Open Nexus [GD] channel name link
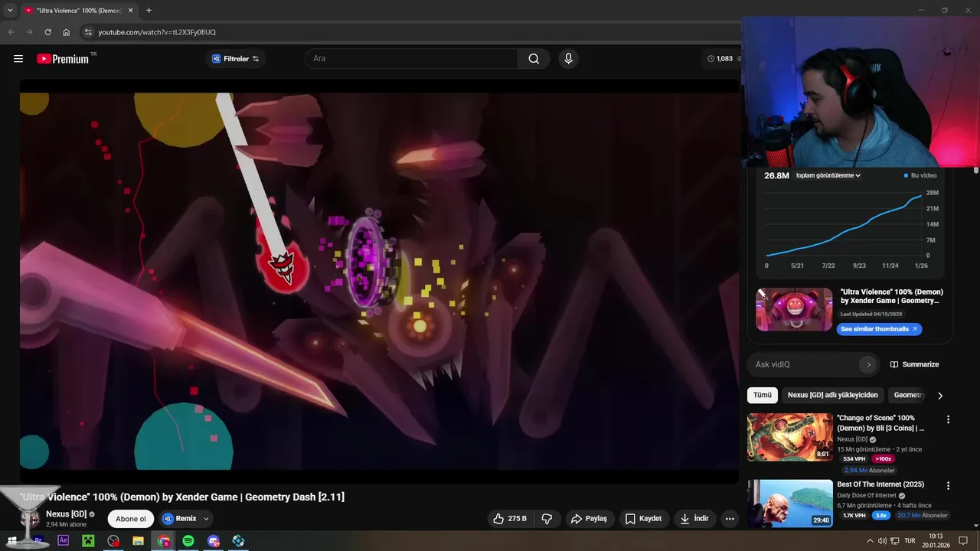Viewport: 980px width, 551px height. tap(67, 514)
